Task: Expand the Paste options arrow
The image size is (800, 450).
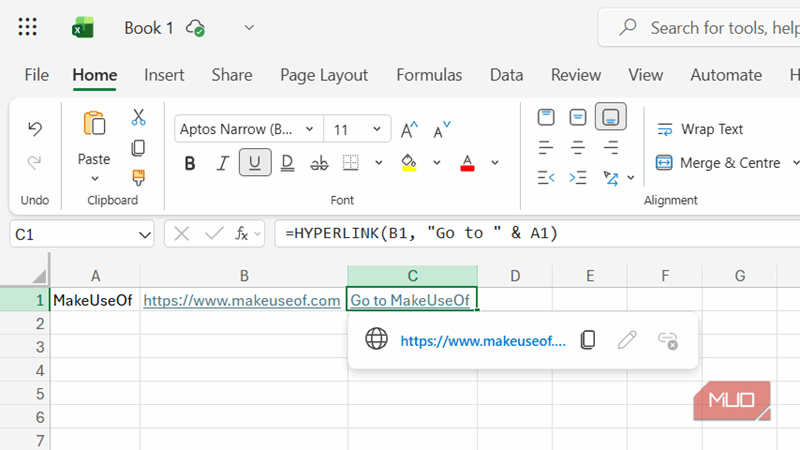Action: (x=94, y=179)
